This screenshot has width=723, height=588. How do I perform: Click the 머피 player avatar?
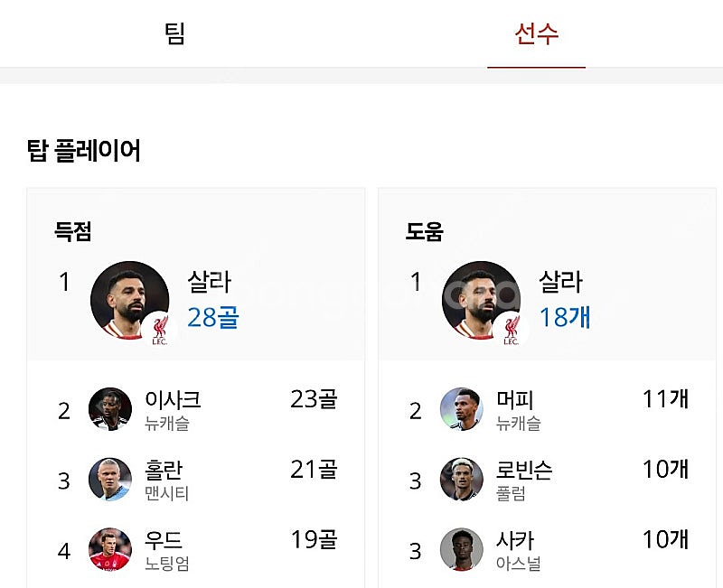click(461, 409)
